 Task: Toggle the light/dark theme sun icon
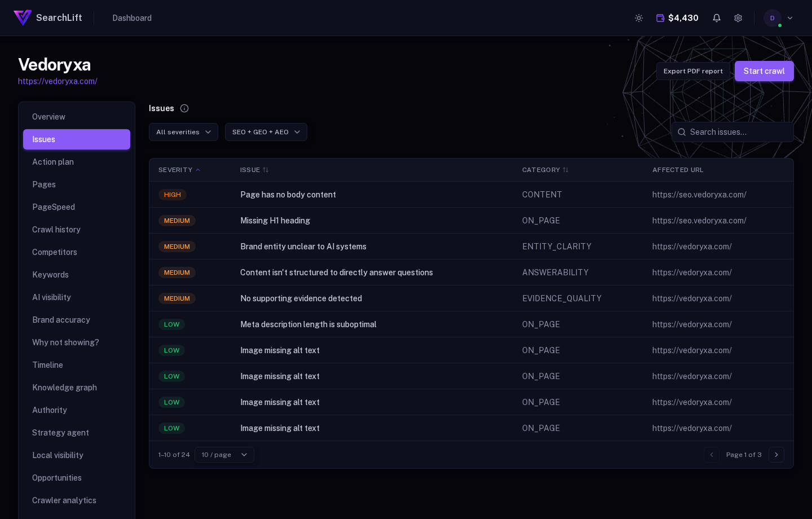pyautogui.click(x=639, y=18)
